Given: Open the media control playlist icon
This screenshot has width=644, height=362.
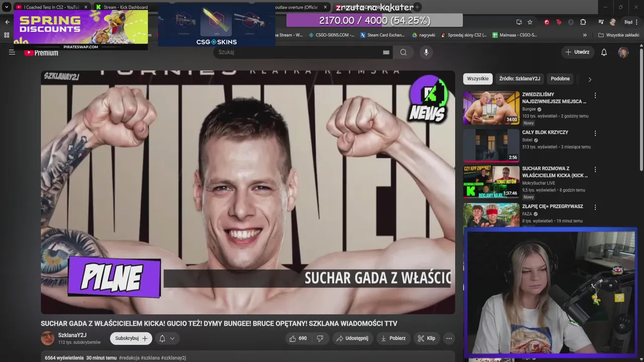Looking at the screenshot, I should [x=601, y=22].
